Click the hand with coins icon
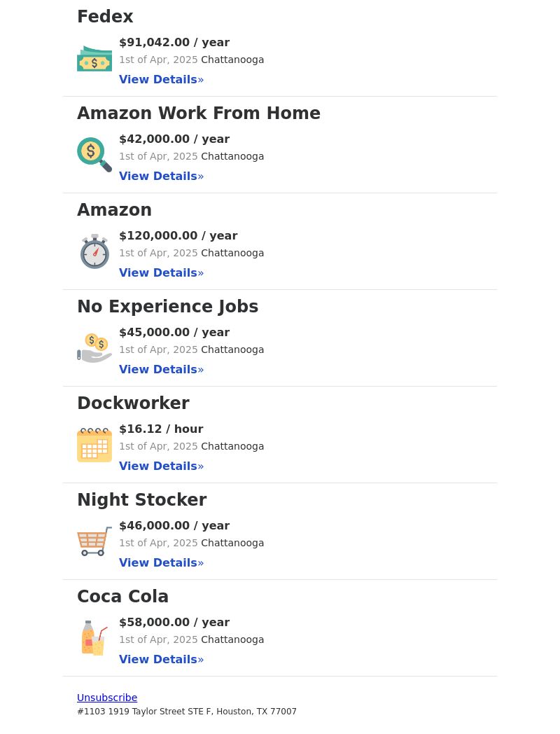This screenshot has height=734, width=560. (94, 348)
